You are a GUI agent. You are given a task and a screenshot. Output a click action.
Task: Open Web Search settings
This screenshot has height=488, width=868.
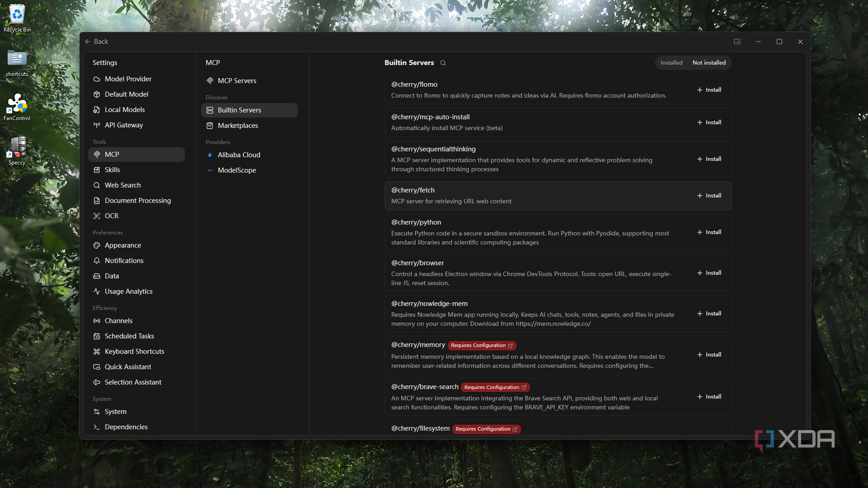(x=136, y=185)
